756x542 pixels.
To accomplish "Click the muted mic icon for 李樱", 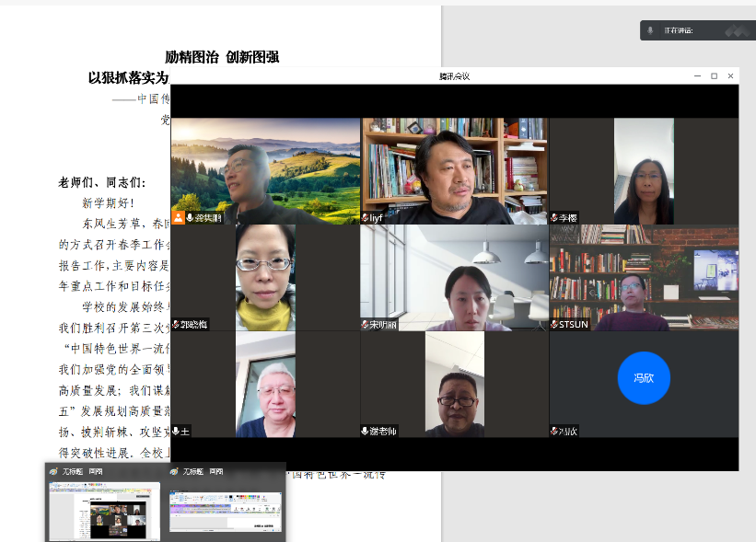I will pyautogui.click(x=554, y=218).
